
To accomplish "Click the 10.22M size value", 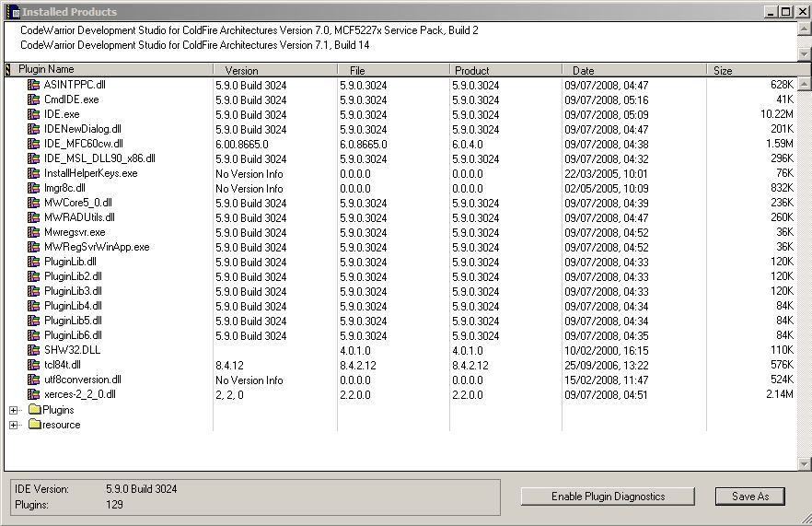I will tap(776, 114).
